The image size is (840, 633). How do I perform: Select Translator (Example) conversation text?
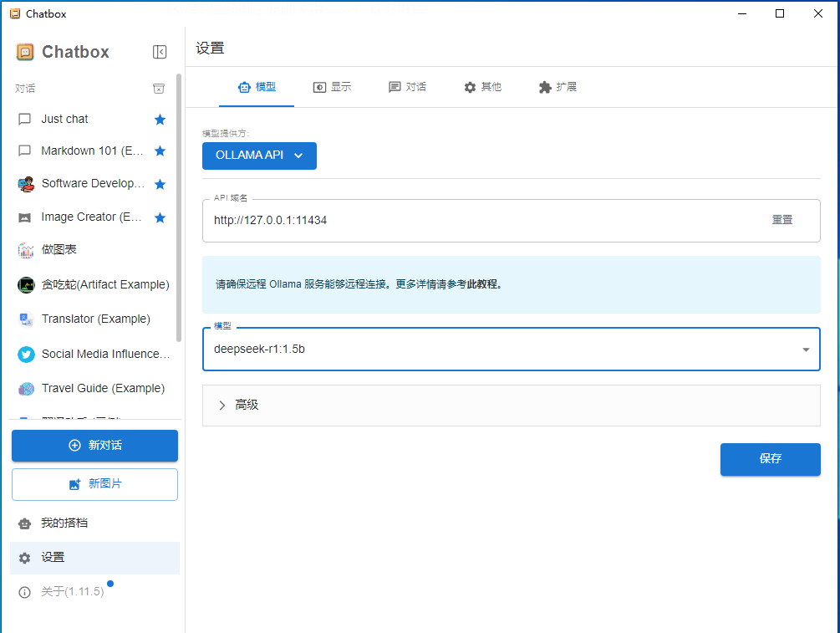pos(96,319)
